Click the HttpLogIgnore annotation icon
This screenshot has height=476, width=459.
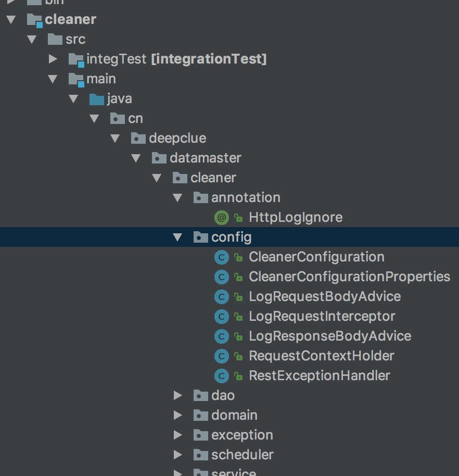[x=222, y=217]
